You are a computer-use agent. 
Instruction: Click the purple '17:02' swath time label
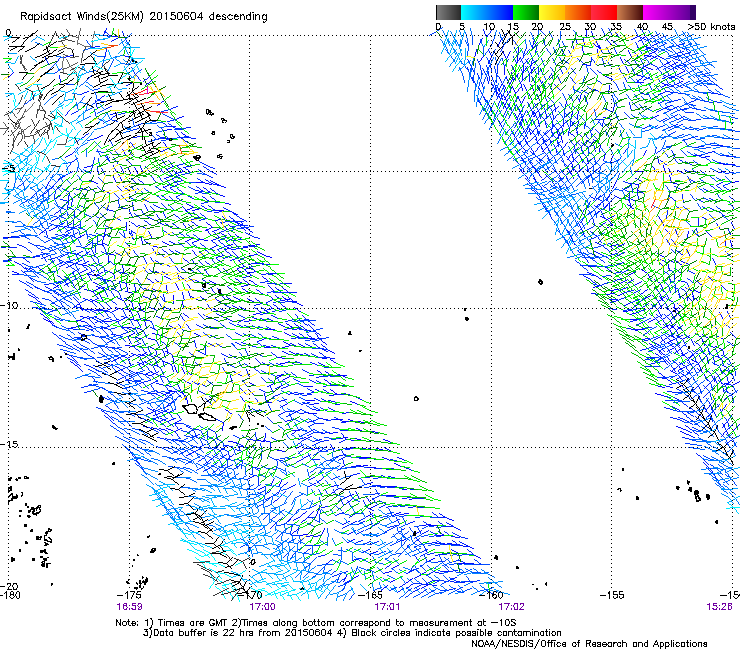[x=512, y=607]
